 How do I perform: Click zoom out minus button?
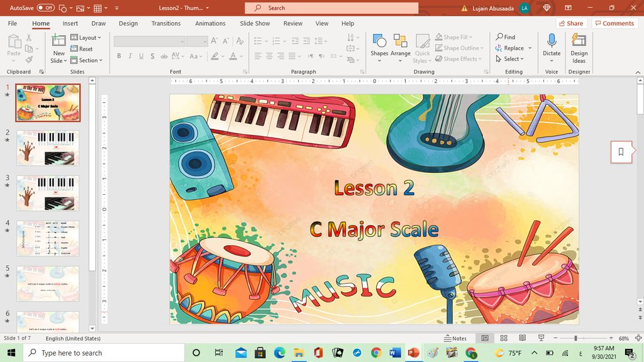click(556, 337)
